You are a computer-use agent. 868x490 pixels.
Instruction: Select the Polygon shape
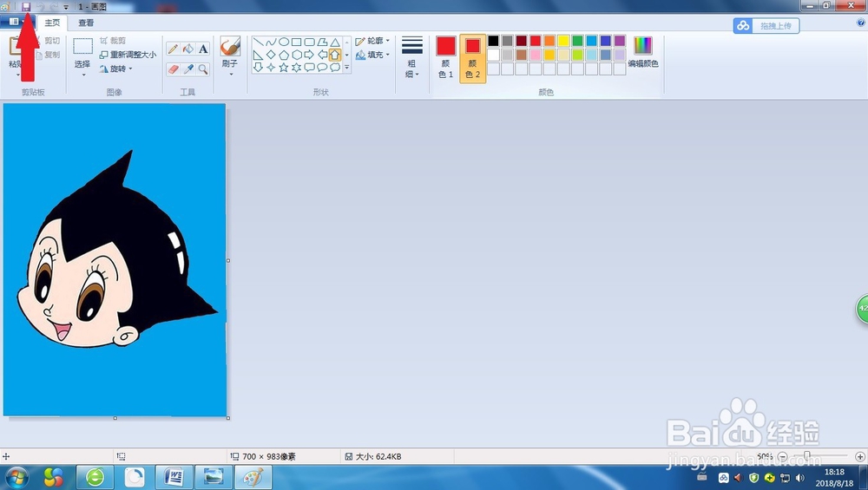click(322, 42)
